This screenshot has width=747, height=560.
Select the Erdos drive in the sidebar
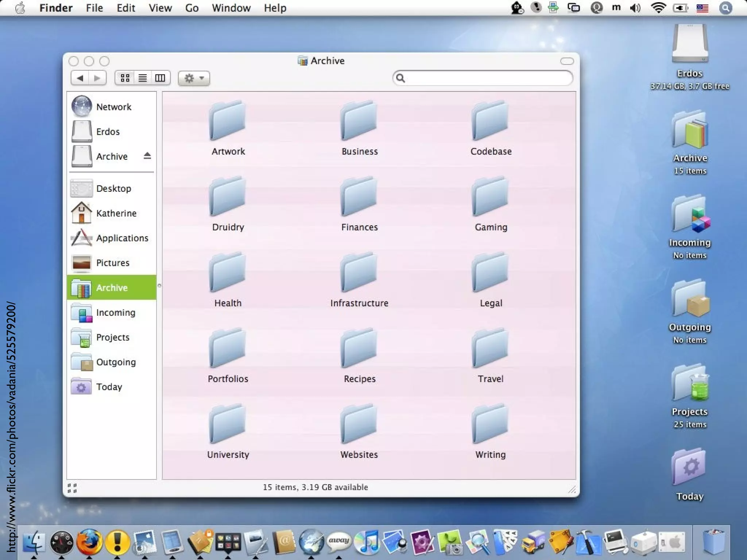[112, 131]
